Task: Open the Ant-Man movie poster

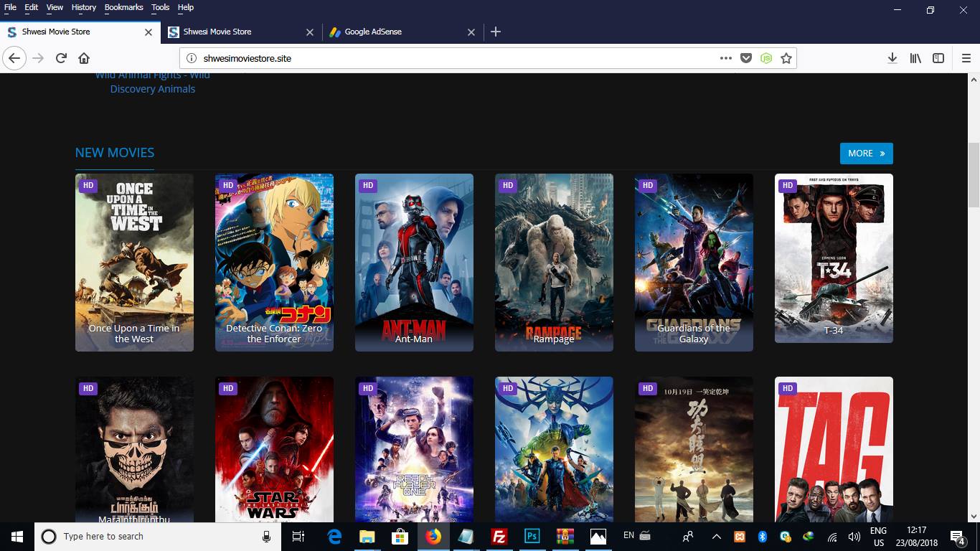Action: [414, 263]
